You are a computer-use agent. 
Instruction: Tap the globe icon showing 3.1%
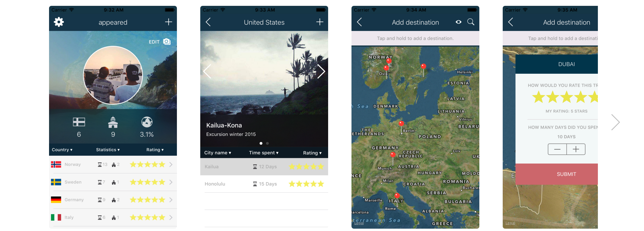pos(147,122)
